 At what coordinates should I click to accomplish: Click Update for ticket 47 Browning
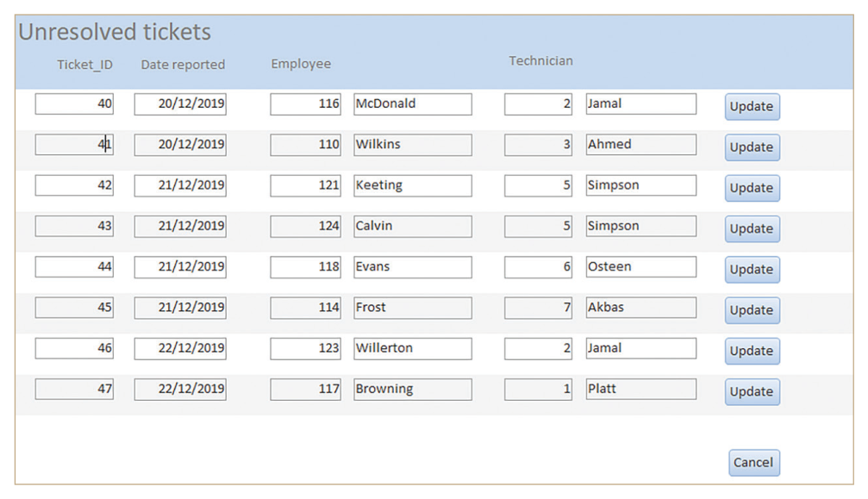[x=752, y=391]
